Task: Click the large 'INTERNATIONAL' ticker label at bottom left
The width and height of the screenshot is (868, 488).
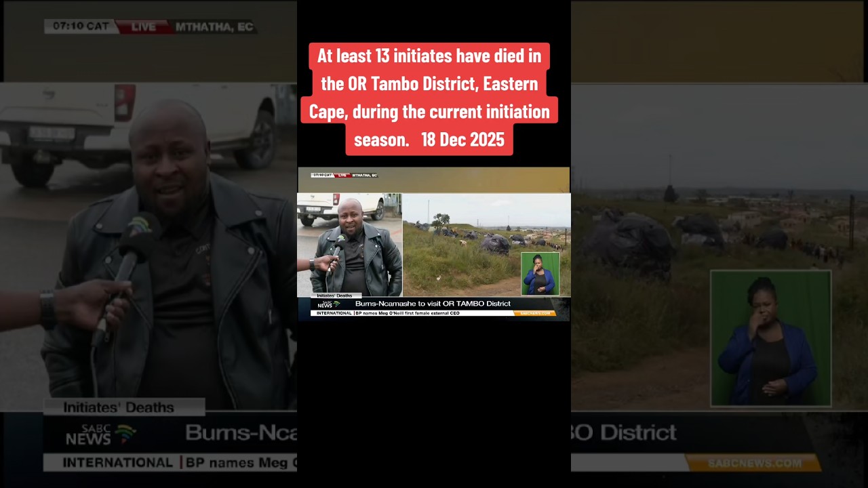Action: 117,463
